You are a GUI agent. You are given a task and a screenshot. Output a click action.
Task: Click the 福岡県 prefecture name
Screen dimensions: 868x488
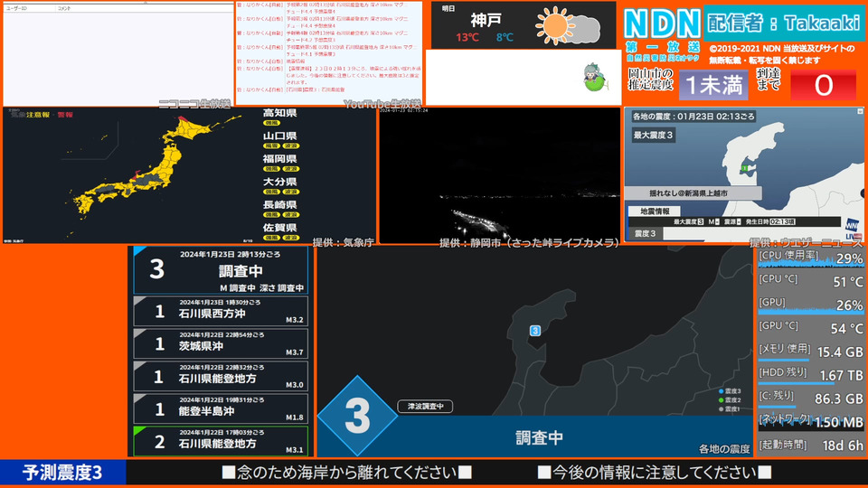(x=280, y=159)
